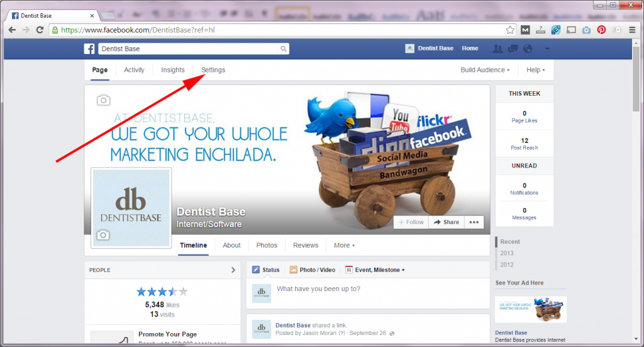Click the Photo / Video icon
The height and width of the screenshot is (347, 644).
[293, 270]
